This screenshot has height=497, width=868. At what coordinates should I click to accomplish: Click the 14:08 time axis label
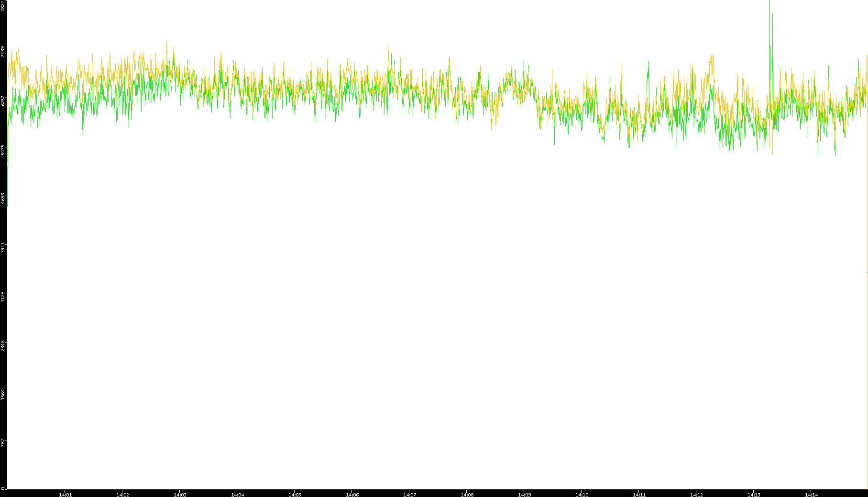pyautogui.click(x=467, y=495)
